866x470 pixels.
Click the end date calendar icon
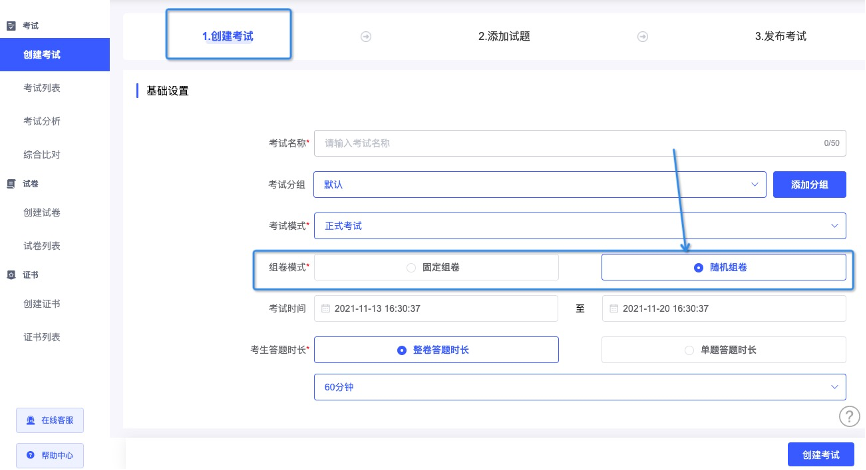614,309
